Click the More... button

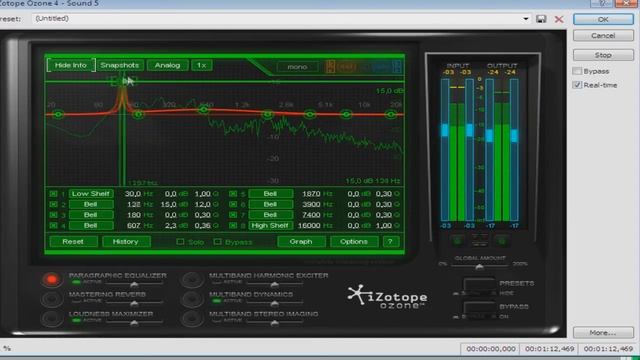603,333
